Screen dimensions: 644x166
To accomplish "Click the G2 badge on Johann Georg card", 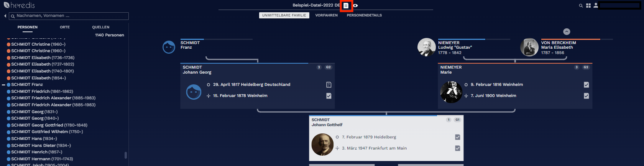I will 328,67.
